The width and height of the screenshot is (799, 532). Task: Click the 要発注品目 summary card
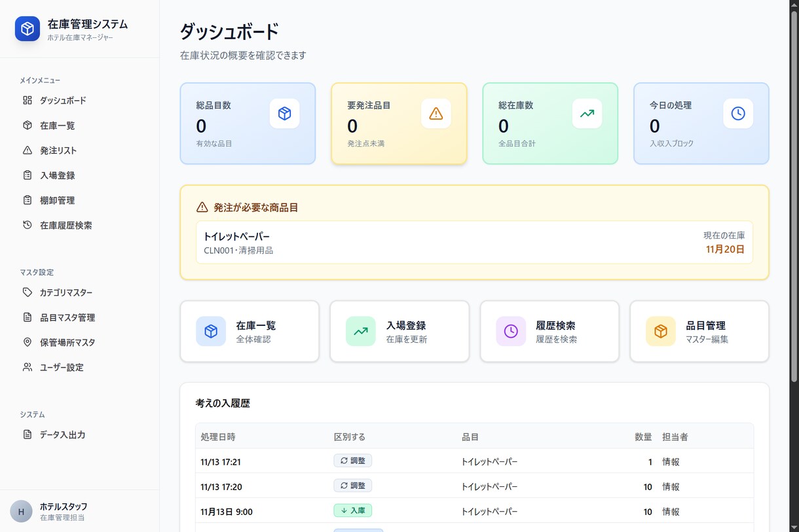point(399,123)
